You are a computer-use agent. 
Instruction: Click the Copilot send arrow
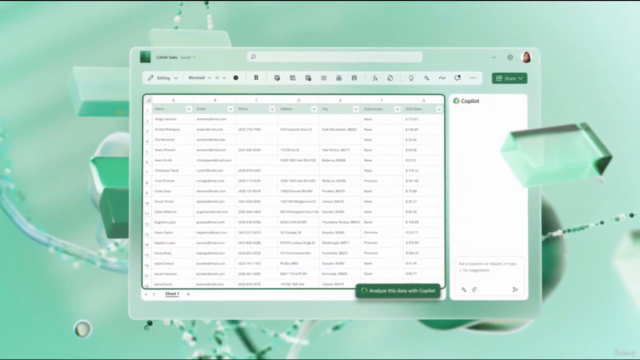click(515, 289)
